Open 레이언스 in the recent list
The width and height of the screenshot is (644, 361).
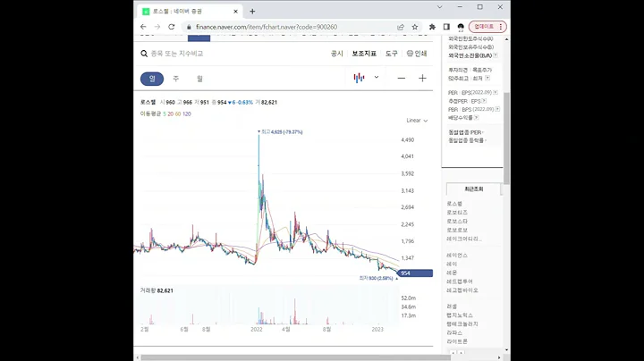tap(457, 256)
